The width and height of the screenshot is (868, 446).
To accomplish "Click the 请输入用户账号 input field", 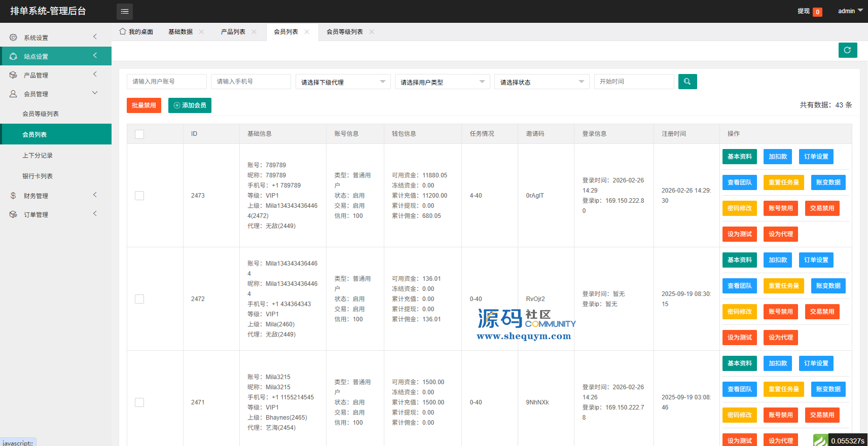I will click(166, 82).
